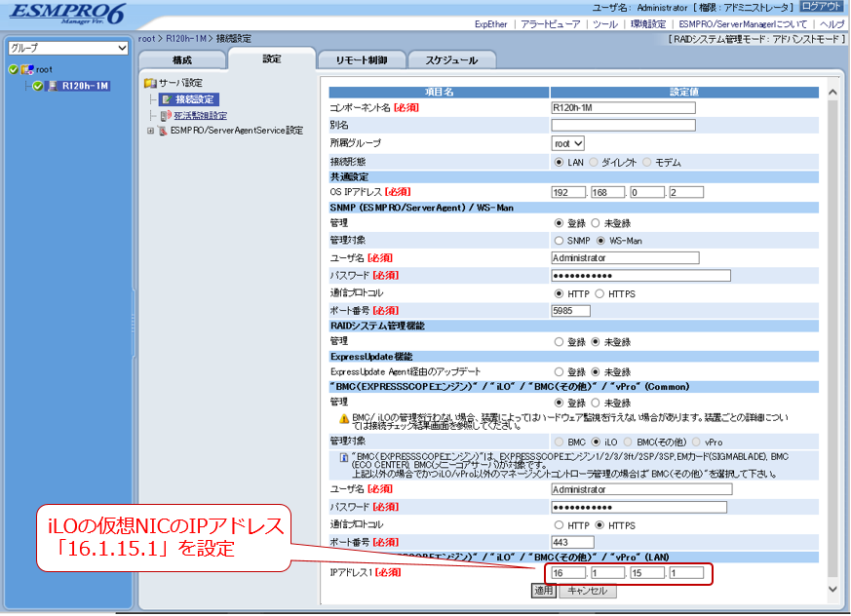Click the WS-Man パスワード field
The width and height of the screenshot is (851, 616).
[641, 276]
